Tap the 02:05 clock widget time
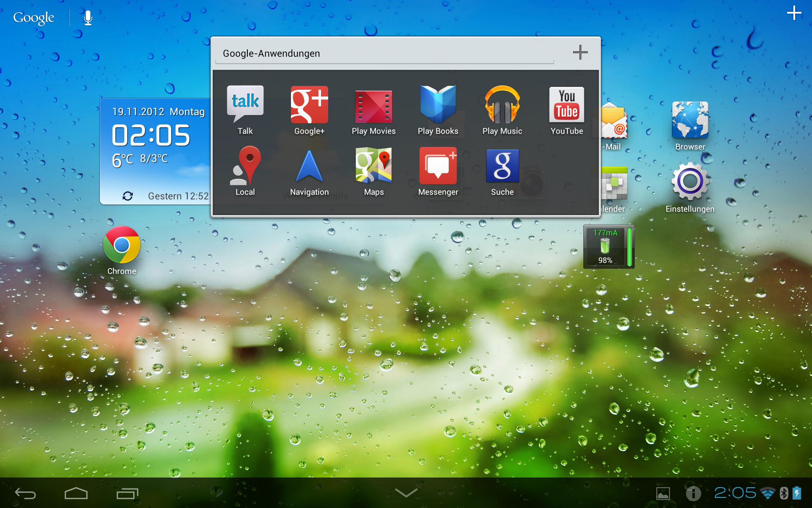The height and width of the screenshot is (508, 812). point(151,135)
